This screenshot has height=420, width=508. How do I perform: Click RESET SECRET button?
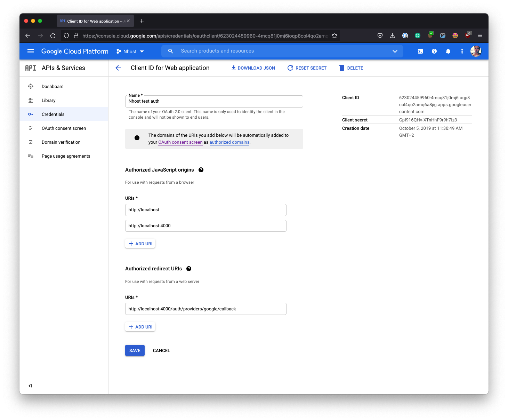307,68
